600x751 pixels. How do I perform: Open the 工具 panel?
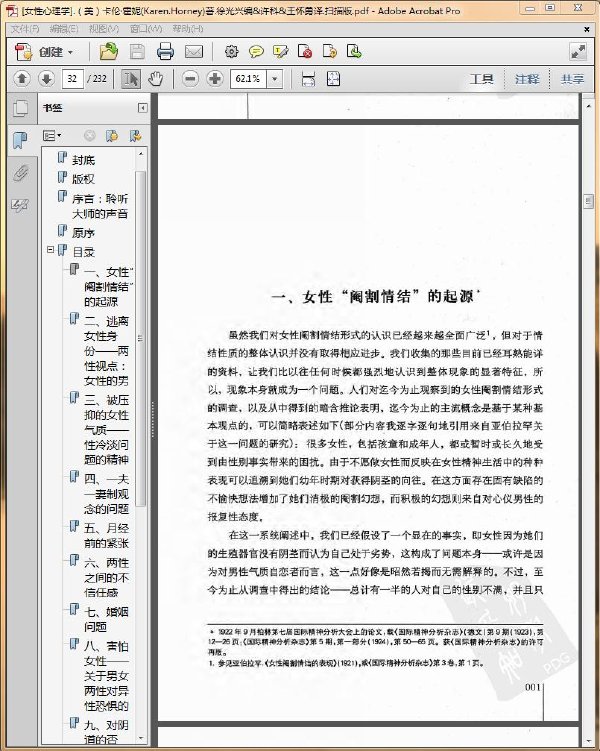click(481, 79)
